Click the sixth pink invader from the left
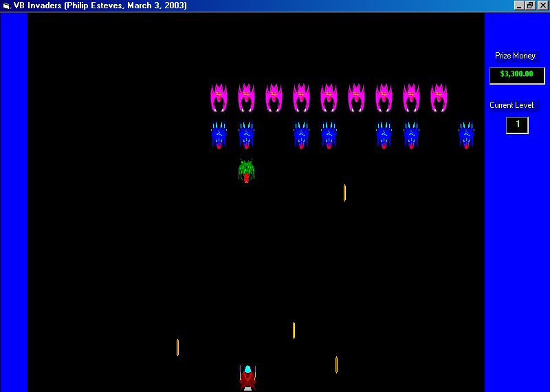Image resolution: width=550 pixels, height=392 pixels. click(356, 98)
